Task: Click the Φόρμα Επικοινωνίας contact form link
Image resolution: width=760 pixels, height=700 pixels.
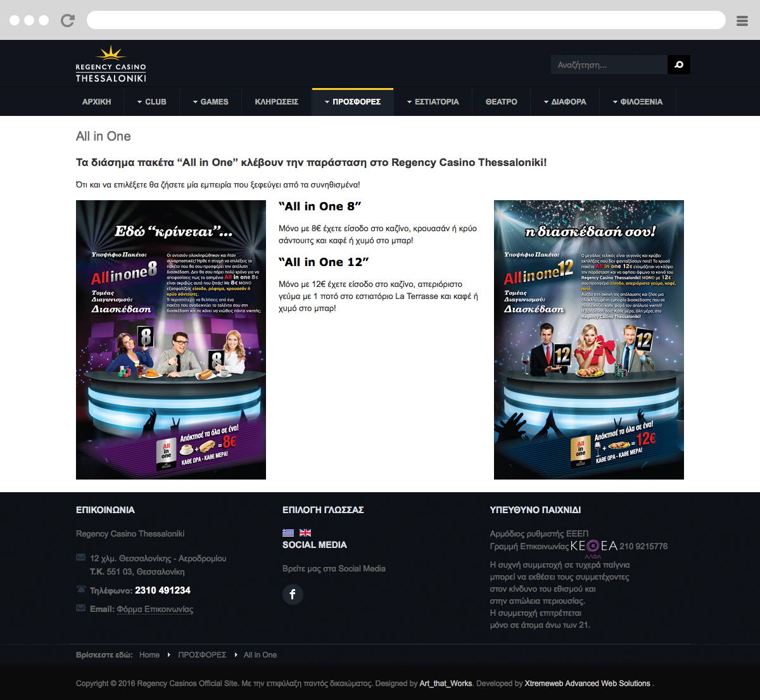Action: tap(155, 609)
